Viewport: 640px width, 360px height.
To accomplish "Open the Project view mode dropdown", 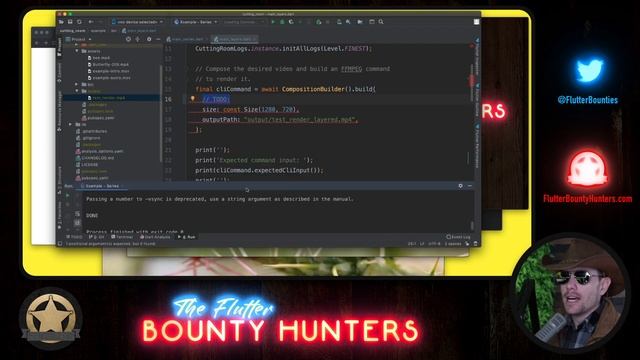I will click(x=79, y=39).
